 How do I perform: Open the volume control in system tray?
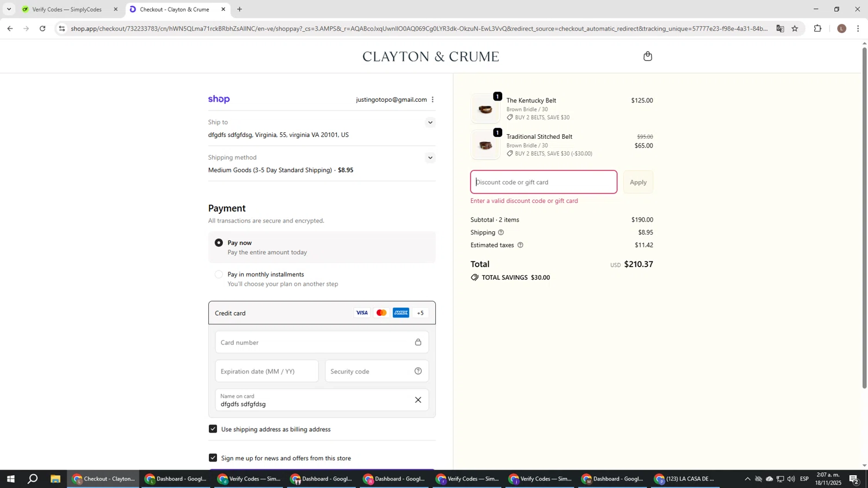[791, 479]
